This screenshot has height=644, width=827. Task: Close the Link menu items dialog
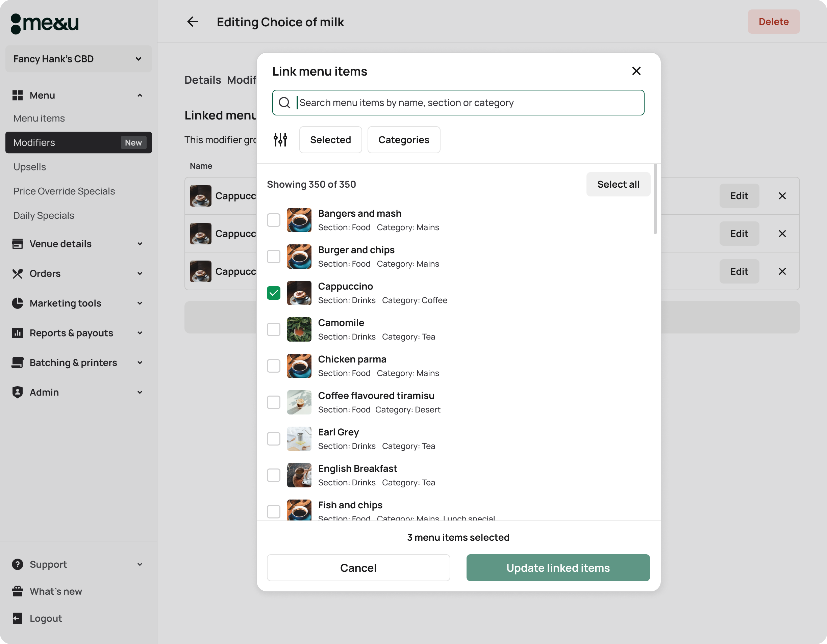[636, 71]
